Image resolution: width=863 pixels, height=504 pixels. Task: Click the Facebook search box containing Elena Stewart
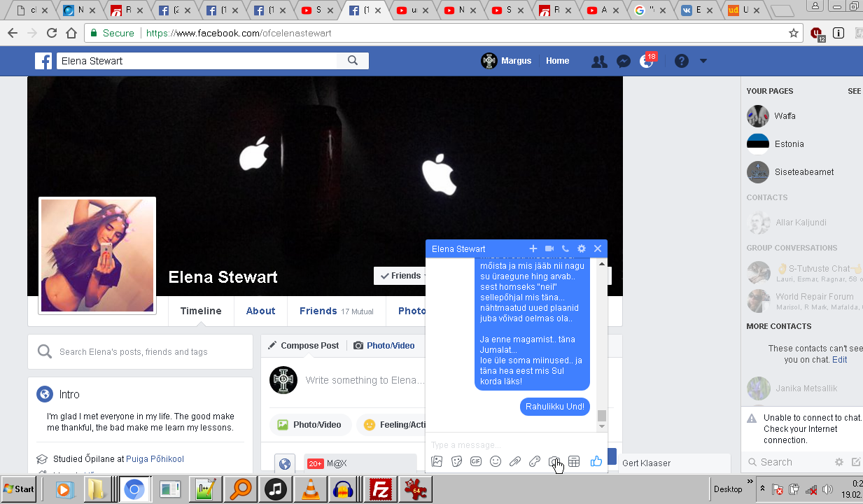coord(197,61)
